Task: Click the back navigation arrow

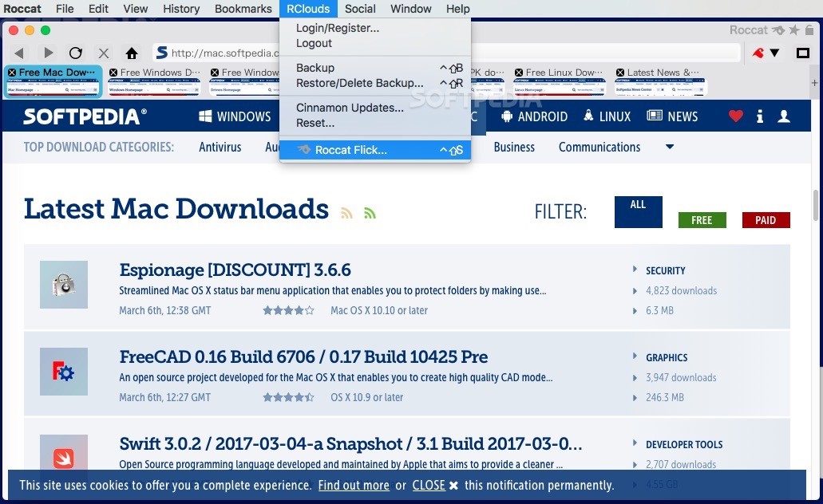Action: [19, 53]
